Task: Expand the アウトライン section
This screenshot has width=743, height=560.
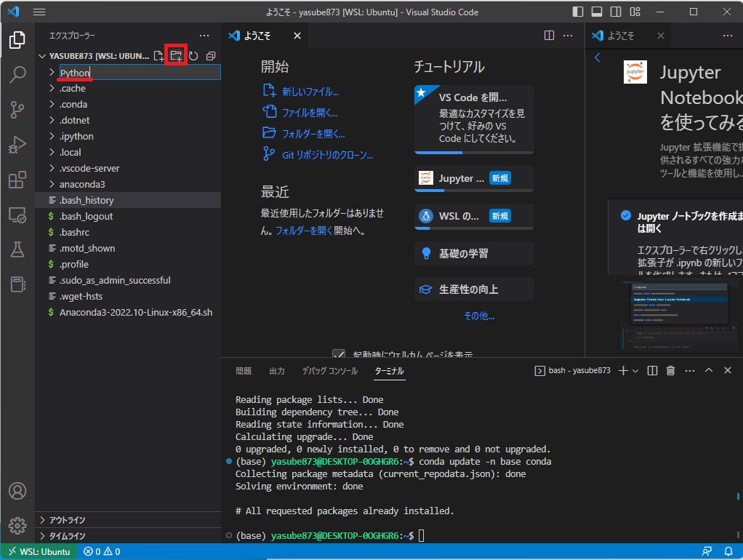Action: pyautogui.click(x=128, y=520)
